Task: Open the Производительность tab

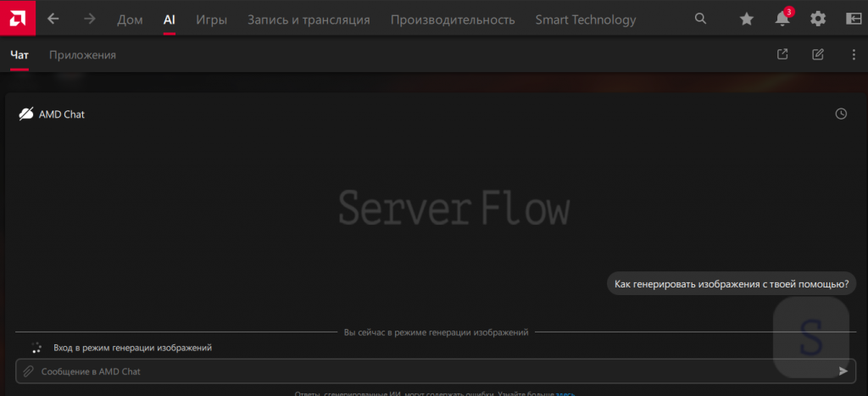Action: pos(453,20)
